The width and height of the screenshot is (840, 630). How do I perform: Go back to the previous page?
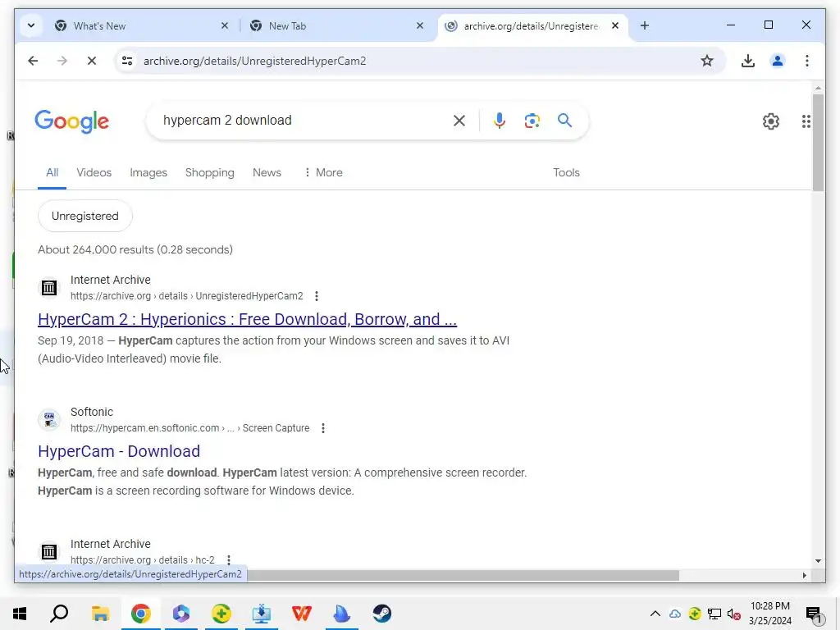tap(33, 61)
